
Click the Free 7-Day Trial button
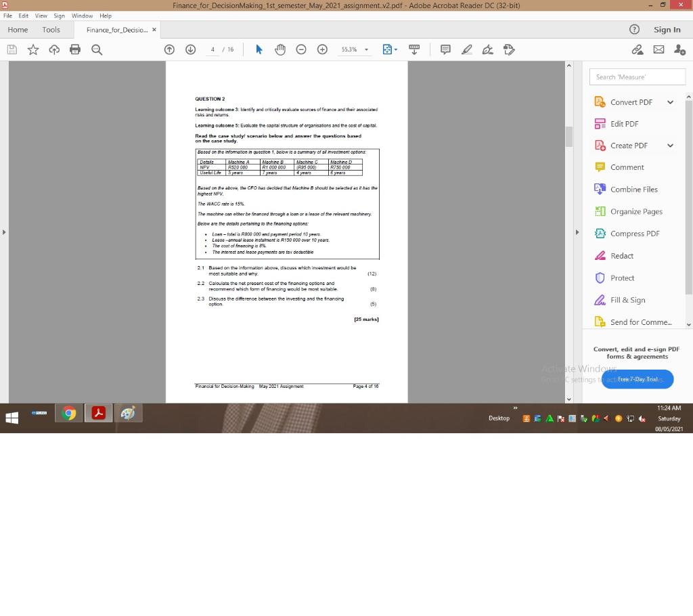click(x=636, y=379)
